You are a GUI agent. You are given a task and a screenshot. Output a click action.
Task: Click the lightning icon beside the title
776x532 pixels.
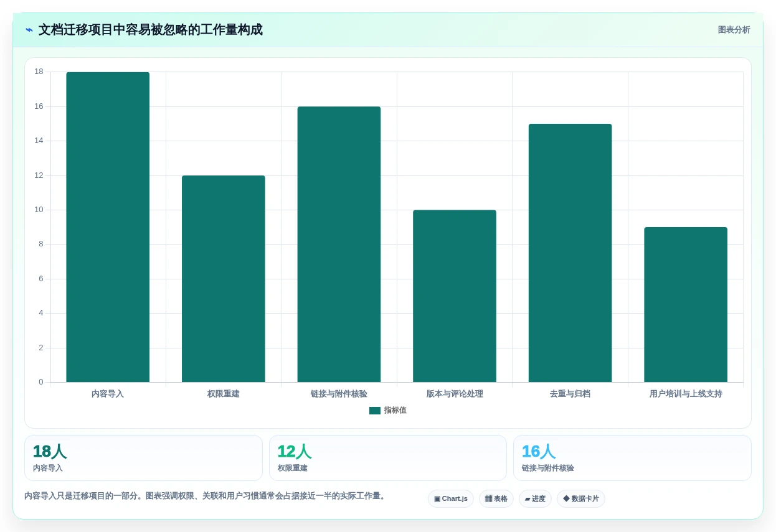29,30
